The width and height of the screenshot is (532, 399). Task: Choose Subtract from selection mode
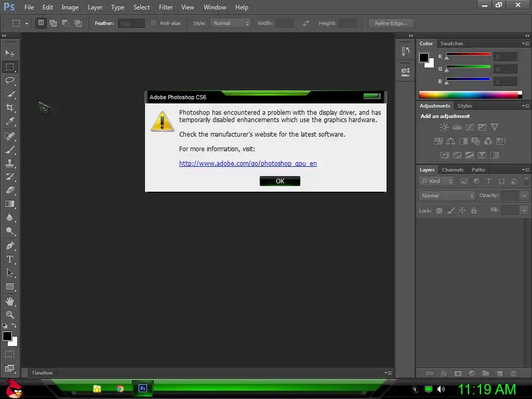pyautogui.click(x=66, y=23)
